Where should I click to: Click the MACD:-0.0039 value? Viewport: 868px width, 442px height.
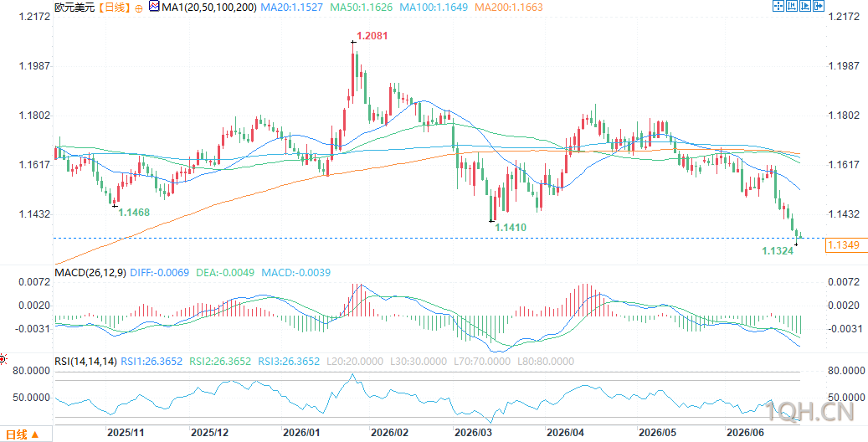point(296,273)
